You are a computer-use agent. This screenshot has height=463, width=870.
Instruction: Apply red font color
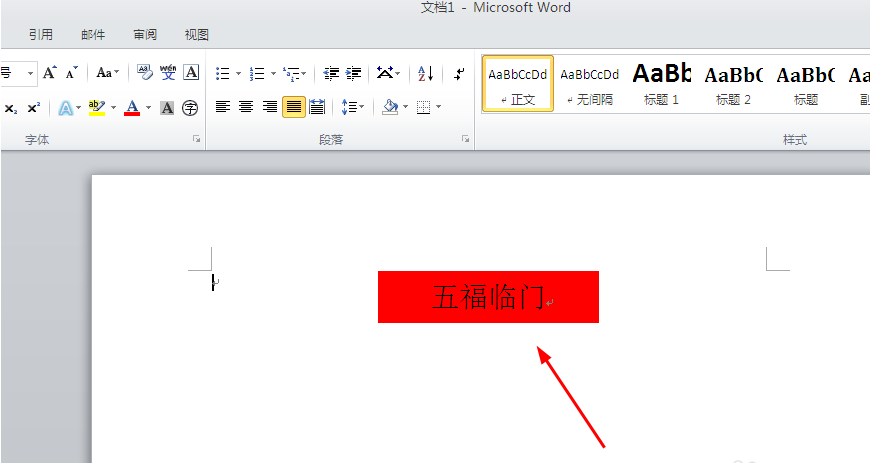131,108
